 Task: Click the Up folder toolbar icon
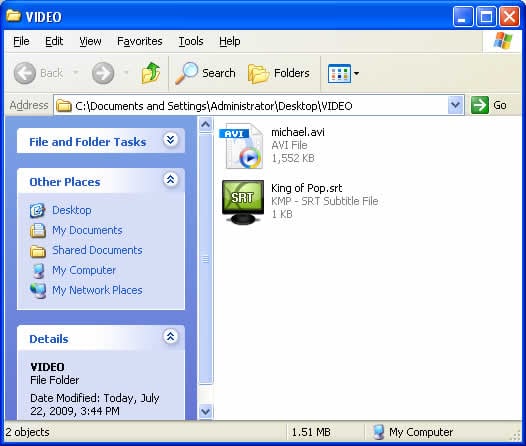(151, 73)
